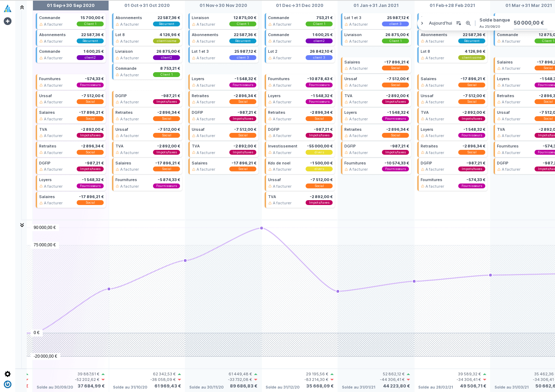Click red down arrow beside -52 202,62 €
This screenshot has height=392, width=555.
point(103,380)
